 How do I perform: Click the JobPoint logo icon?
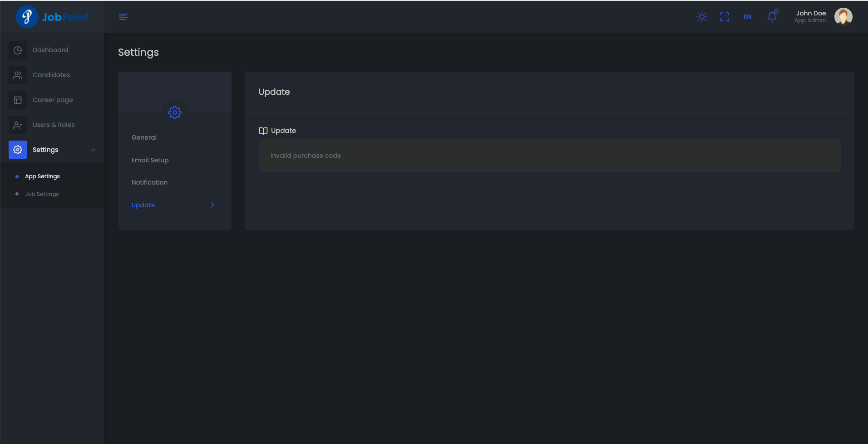tap(27, 17)
